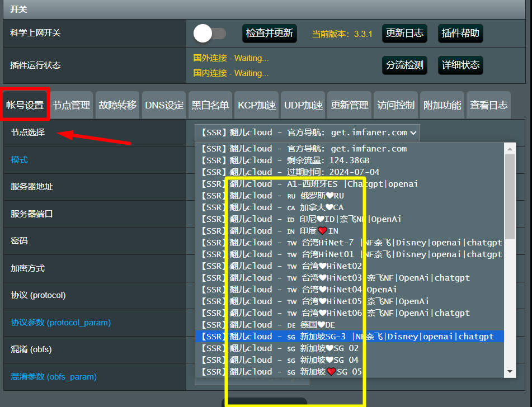Open the 更新日志 button
Screen dimensions: 532x407
(404, 33)
